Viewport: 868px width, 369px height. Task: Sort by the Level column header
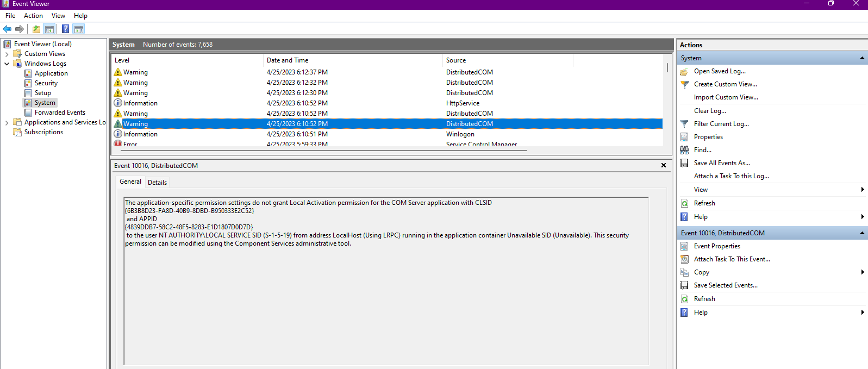click(x=187, y=60)
